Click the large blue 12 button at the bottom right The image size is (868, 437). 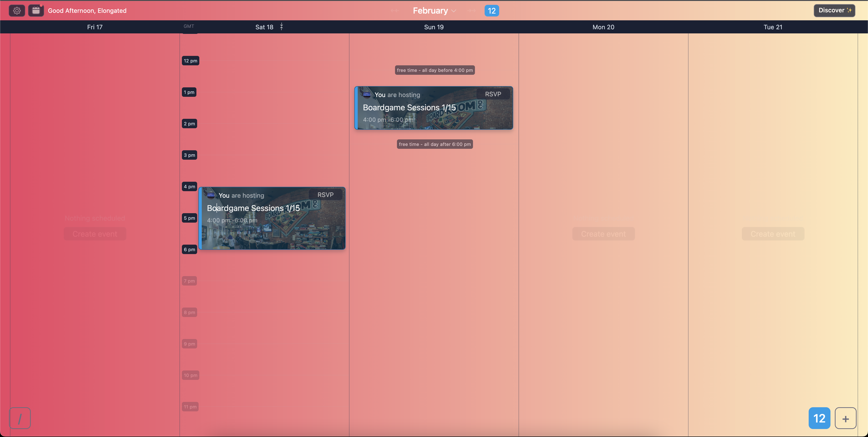coord(819,418)
